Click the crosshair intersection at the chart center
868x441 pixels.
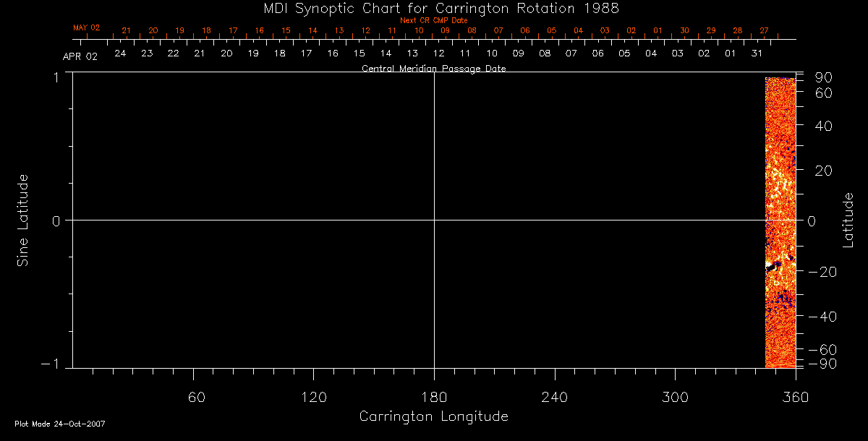click(434, 220)
